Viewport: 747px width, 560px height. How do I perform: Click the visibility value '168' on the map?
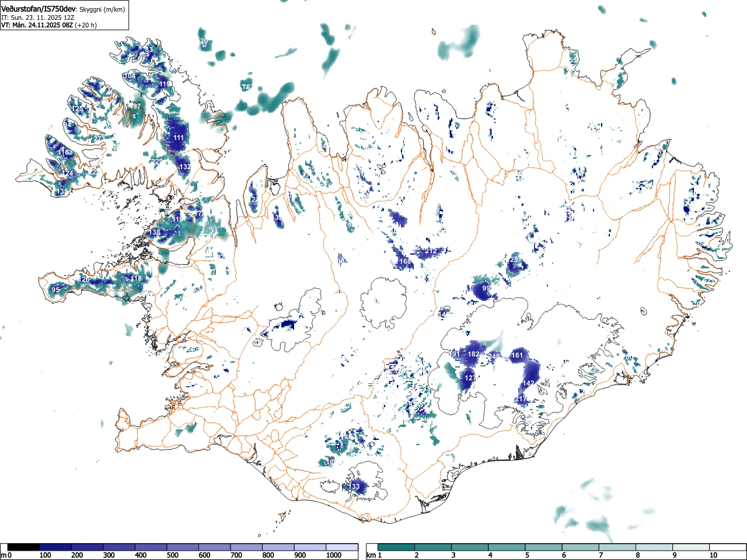click(406, 262)
